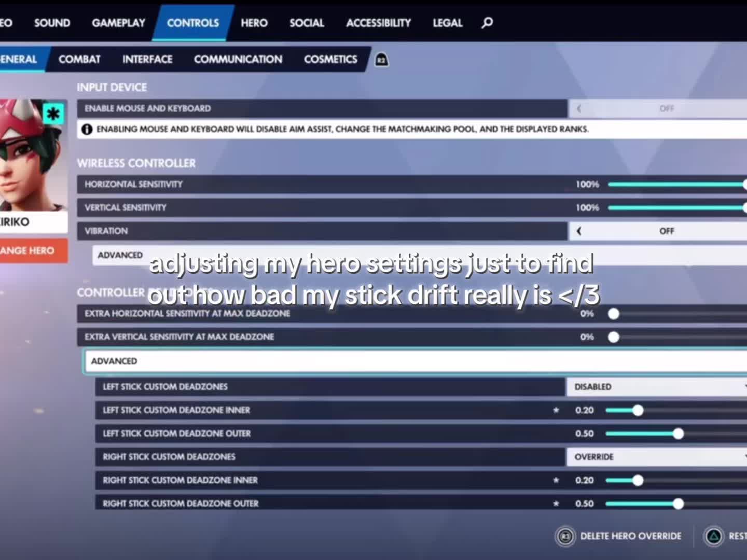Click Left Stick Deadzone Inner slider handle

(x=638, y=410)
